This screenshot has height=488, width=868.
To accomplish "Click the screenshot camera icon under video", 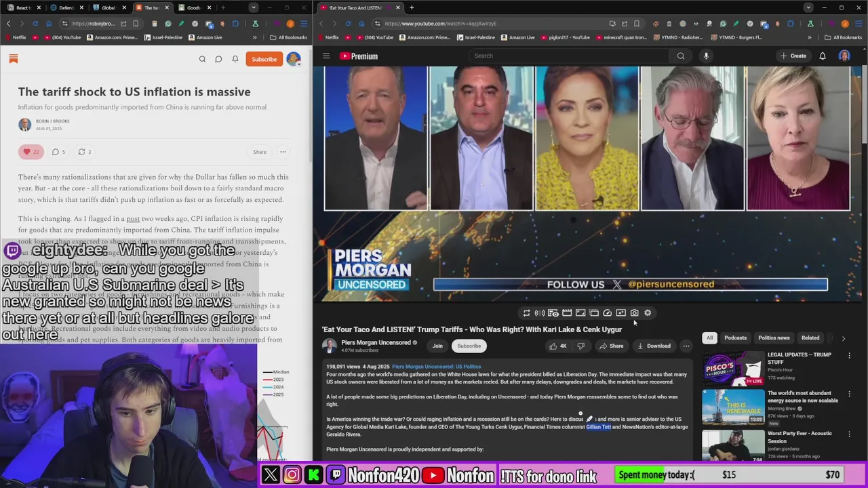I will point(634,313).
